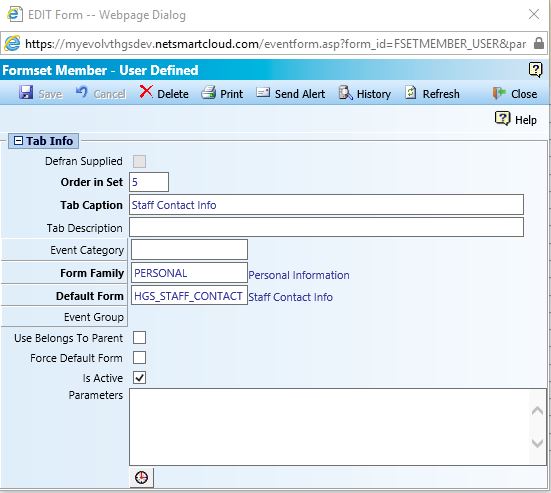Click the question mark icon in blue title bar
The width and height of the screenshot is (551, 493).
coord(536,70)
